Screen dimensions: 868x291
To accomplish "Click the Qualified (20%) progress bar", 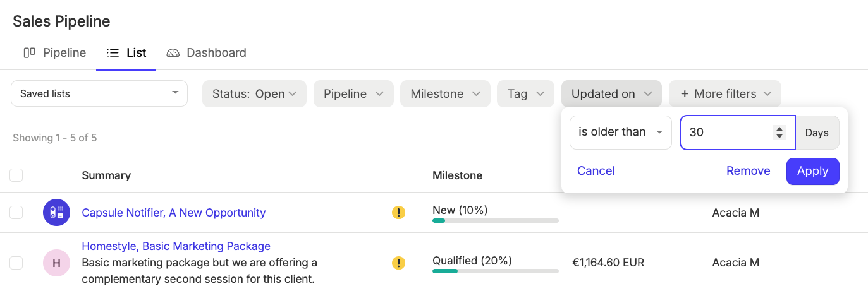I will [496, 271].
